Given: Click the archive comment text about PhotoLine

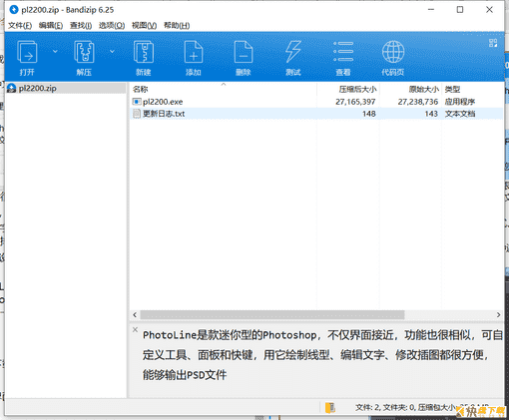Looking at the screenshot, I should coord(322,355).
